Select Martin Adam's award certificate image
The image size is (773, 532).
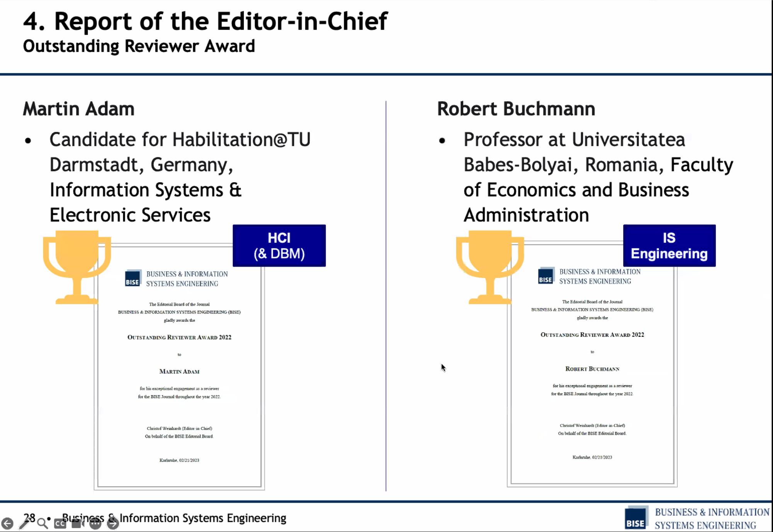179,367
